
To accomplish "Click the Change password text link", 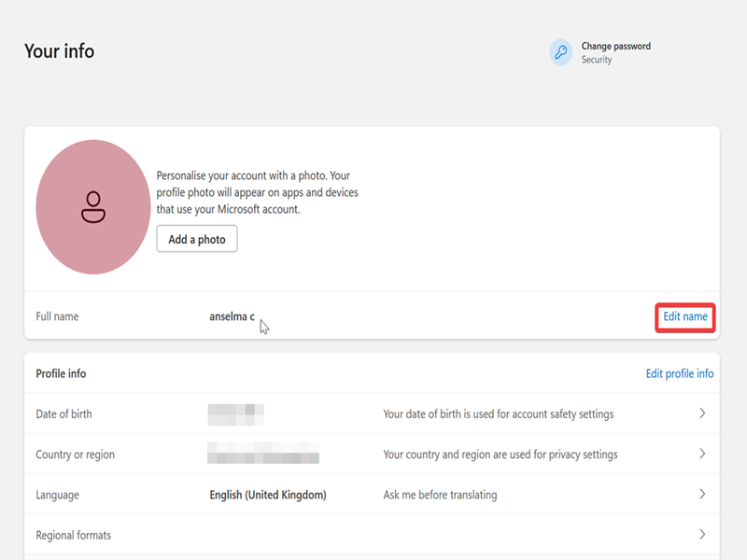I will click(615, 46).
